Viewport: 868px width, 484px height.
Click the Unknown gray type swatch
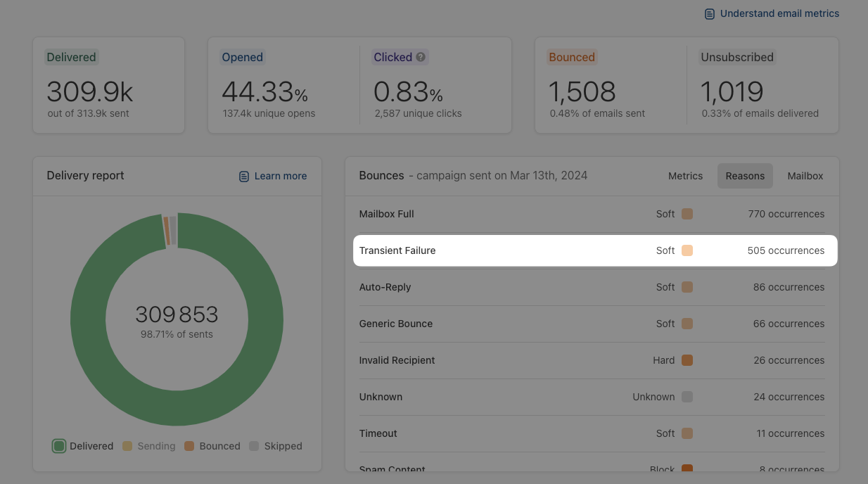687,397
